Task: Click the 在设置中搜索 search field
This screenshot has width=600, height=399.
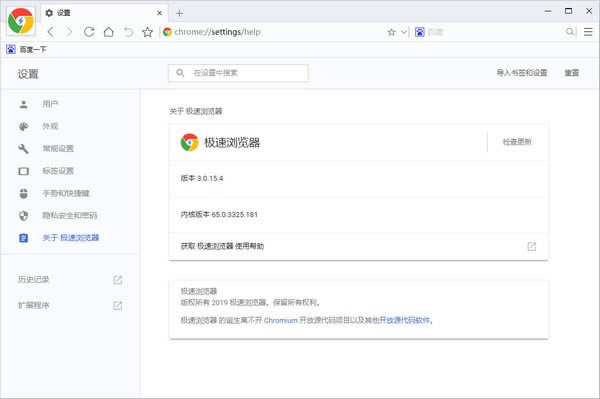Action: [x=238, y=73]
